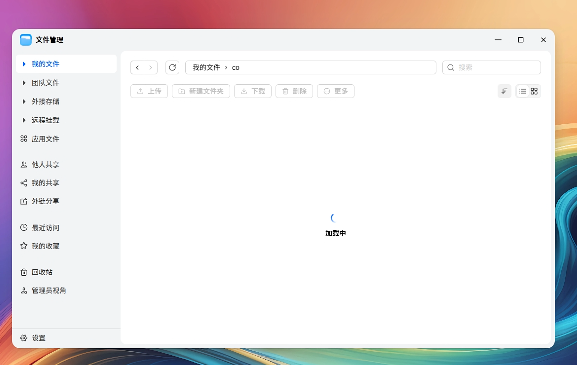This screenshot has height=365, width=577.
Task: Refresh the current folder listing
Action: point(172,67)
